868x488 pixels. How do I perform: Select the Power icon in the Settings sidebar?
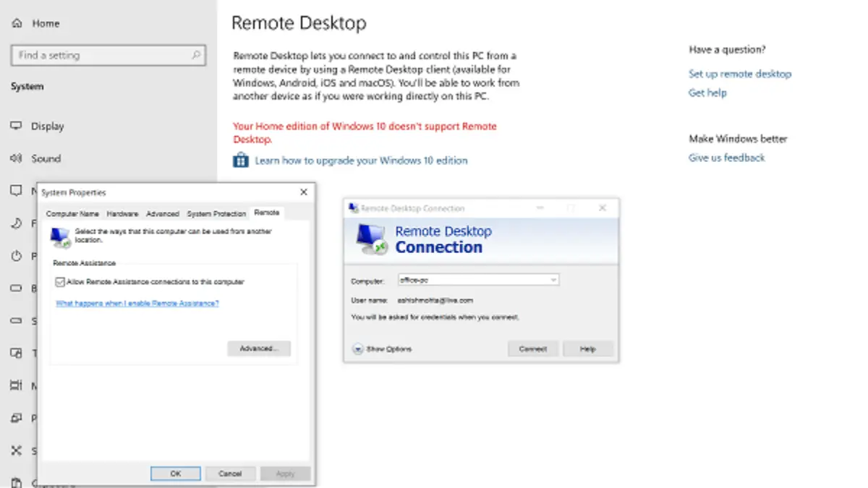(x=17, y=256)
